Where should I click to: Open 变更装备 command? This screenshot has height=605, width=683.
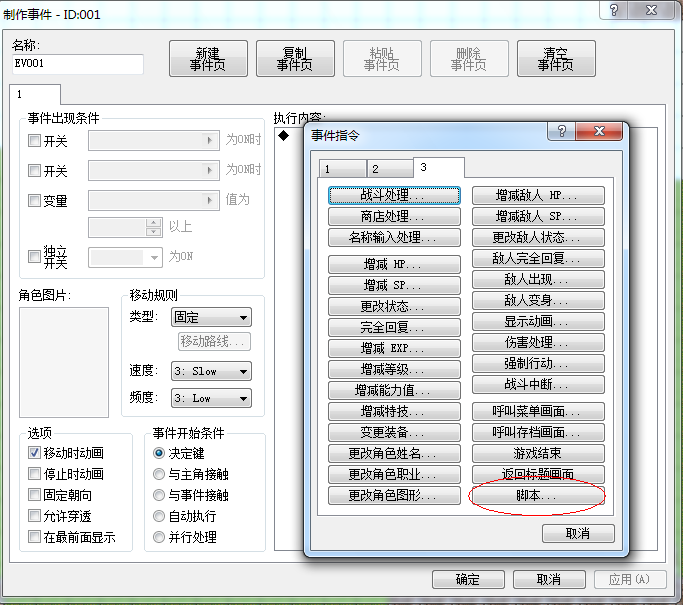[x=394, y=432]
